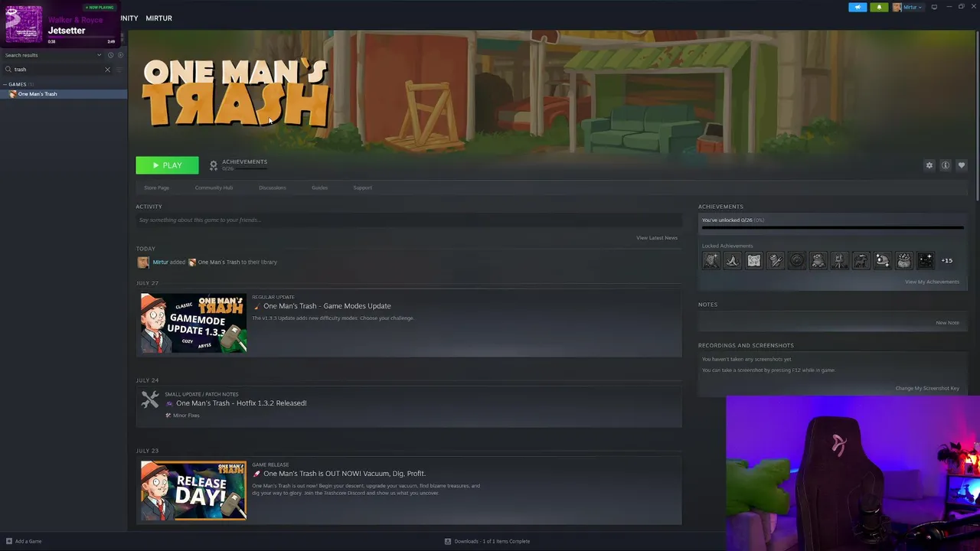The width and height of the screenshot is (980, 551).
Task: Click View Latest News link
Action: 656,238
